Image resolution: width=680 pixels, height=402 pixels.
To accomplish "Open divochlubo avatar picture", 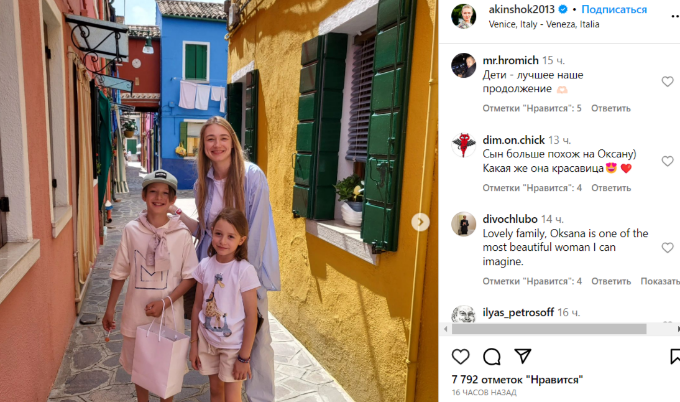I will [x=464, y=224].
